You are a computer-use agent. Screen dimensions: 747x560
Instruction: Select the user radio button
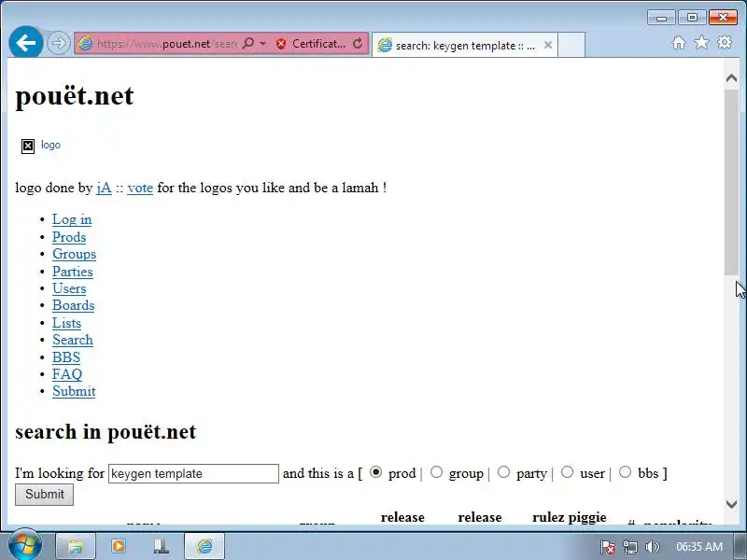click(567, 472)
